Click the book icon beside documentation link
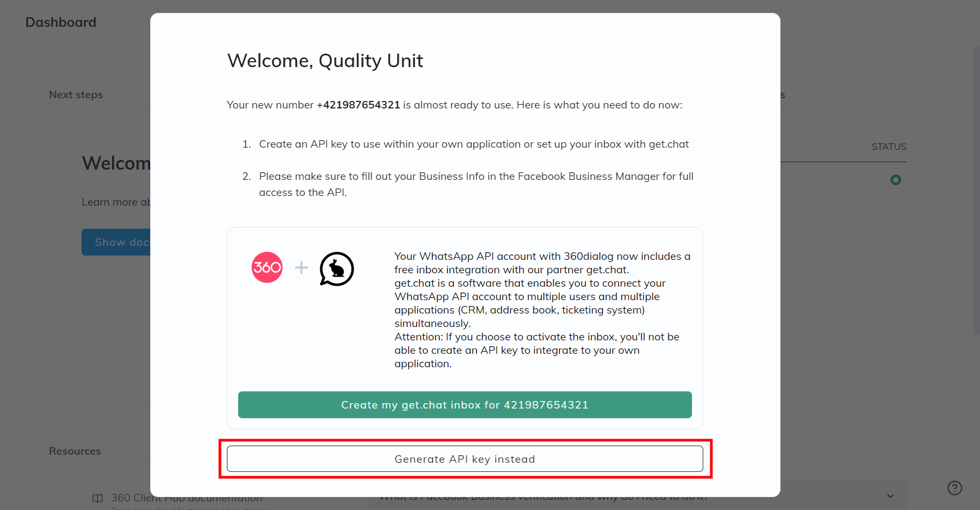Image resolution: width=980 pixels, height=510 pixels. [x=98, y=498]
